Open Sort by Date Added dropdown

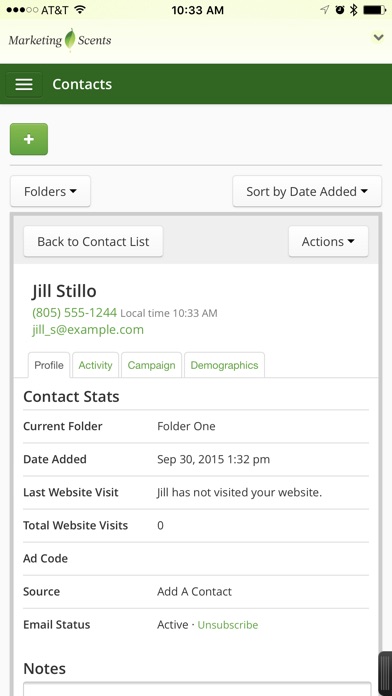(307, 191)
